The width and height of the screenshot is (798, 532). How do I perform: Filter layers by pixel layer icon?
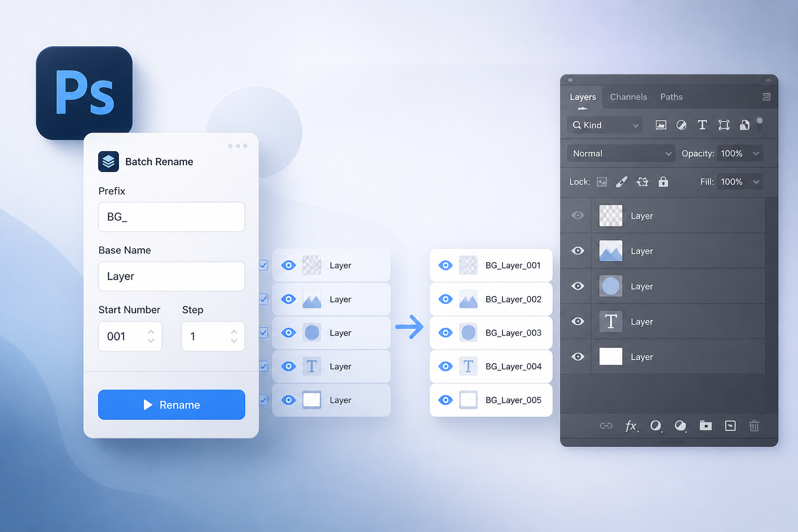[x=661, y=125]
